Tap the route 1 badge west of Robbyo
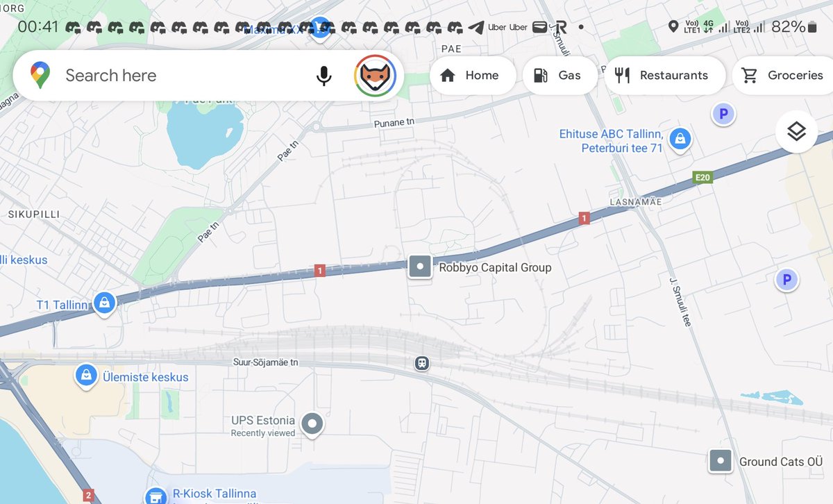Image resolution: width=833 pixels, height=504 pixels. pyautogui.click(x=319, y=270)
